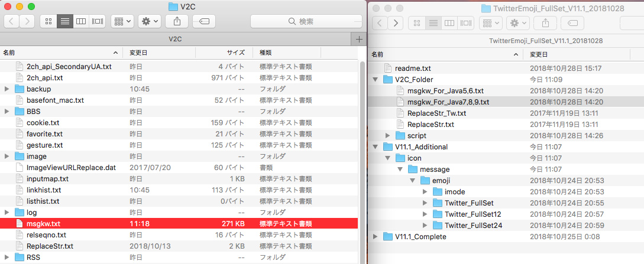This screenshot has height=264, width=644.
Task: Open gear action menu in TwitterEmoji window
Action: 518,23
